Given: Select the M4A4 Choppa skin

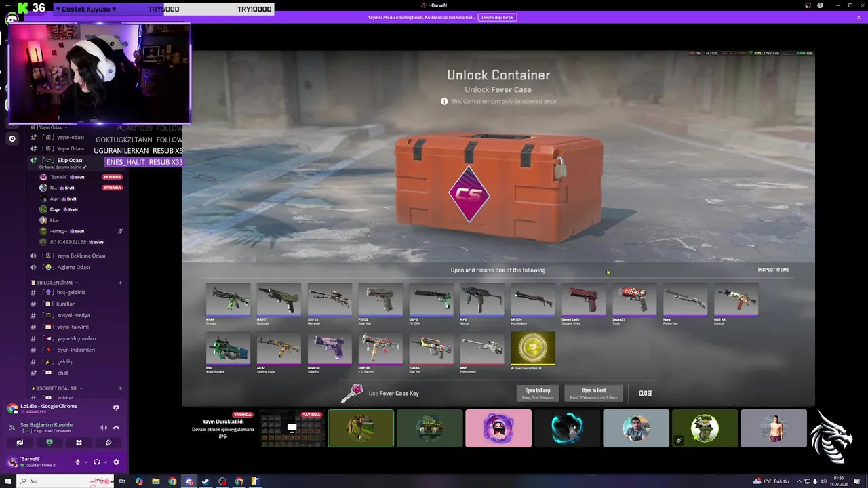Looking at the screenshot, I should click(x=228, y=304).
